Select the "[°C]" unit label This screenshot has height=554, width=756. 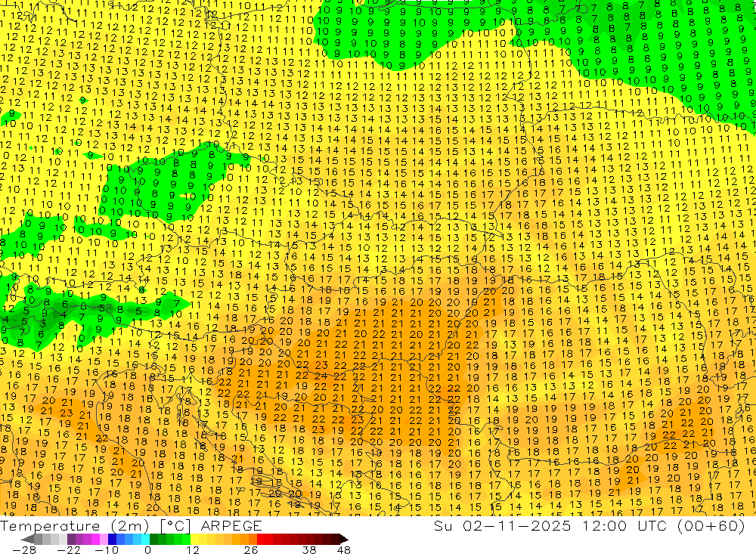click(x=175, y=526)
